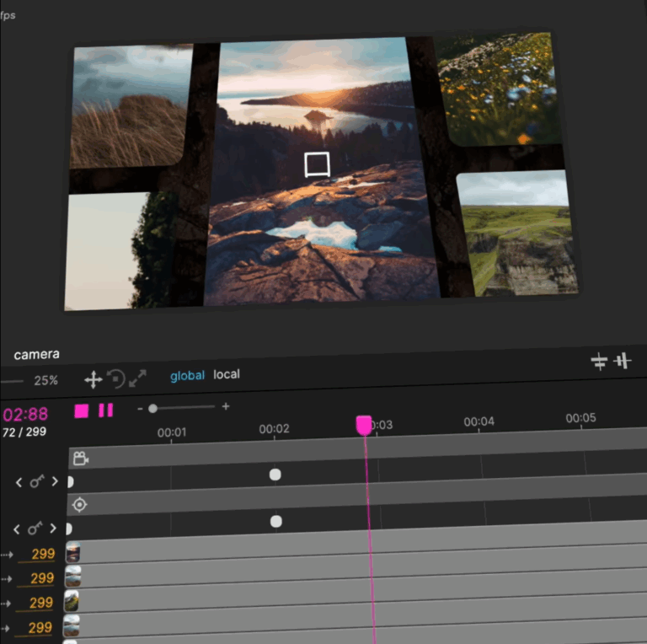Select the grassy dune image in preview

pyautogui.click(x=130, y=106)
